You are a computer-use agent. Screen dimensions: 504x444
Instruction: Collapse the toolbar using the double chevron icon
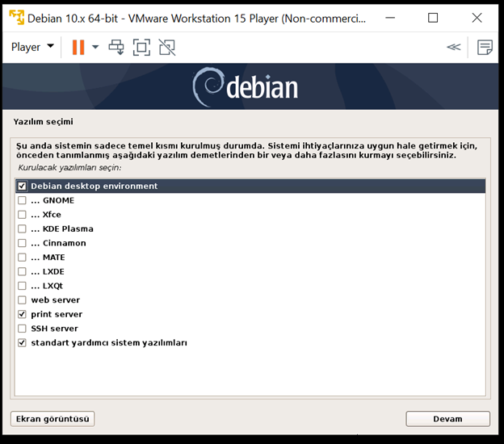point(454,48)
